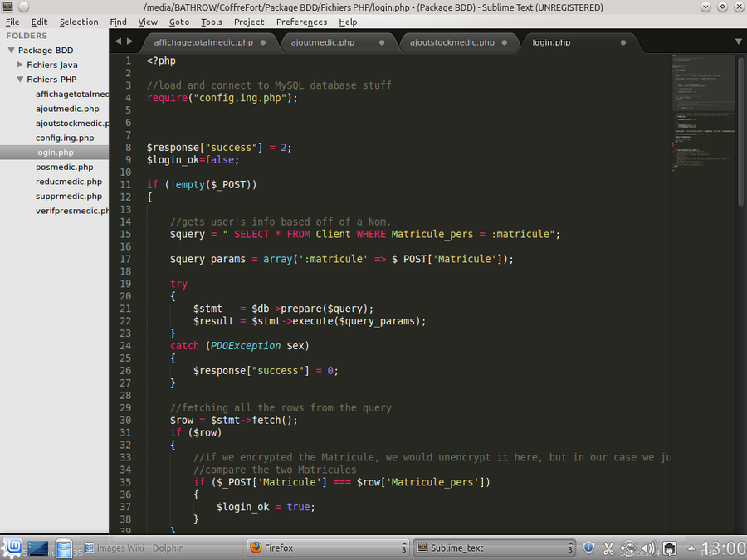Open the Linux Mint start menu
Image resolution: width=747 pixels, height=560 pixels.
[12, 548]
